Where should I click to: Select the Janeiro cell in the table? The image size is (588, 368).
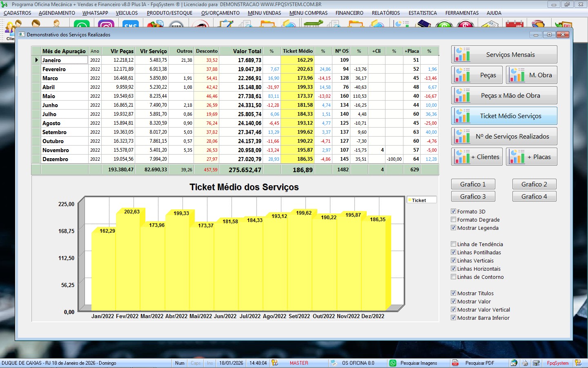[x=64, y=60]
